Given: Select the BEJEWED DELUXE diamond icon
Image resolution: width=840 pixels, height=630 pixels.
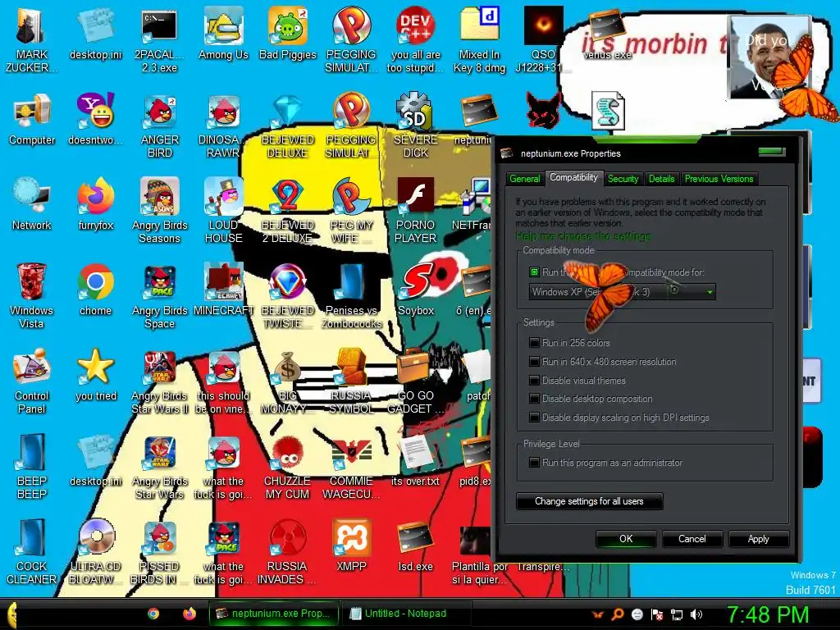Looking at the screenshot, I should [288, 126].
